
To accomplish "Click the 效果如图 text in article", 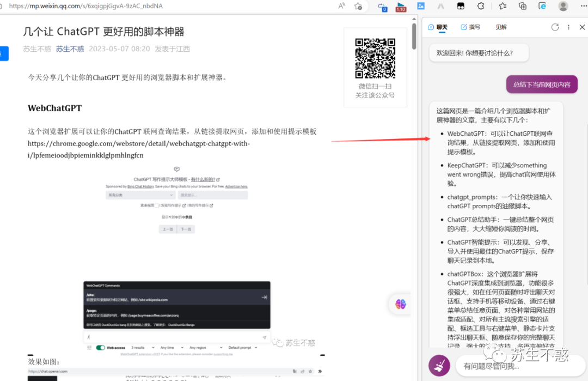I will point(44,361).
